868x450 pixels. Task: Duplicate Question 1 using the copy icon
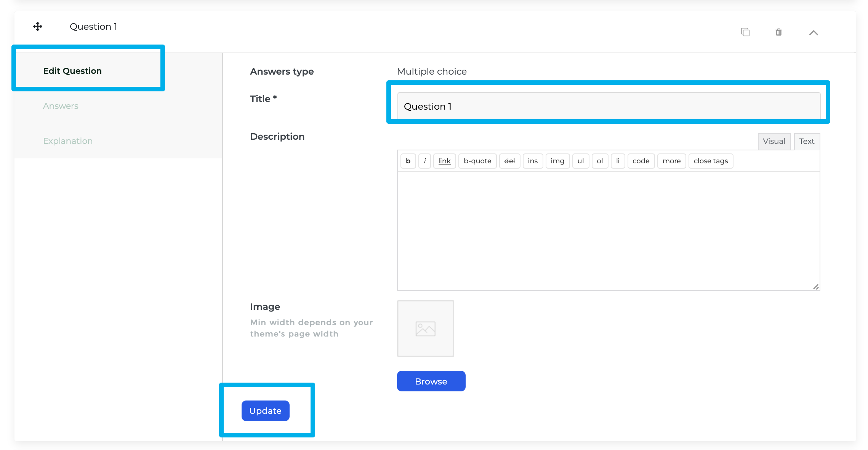coord(745,32)
